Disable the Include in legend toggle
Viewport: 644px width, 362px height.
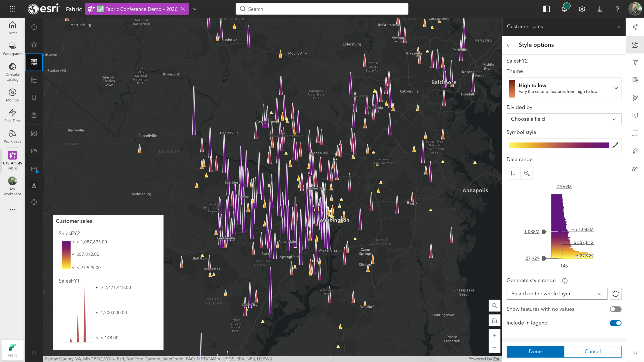click(615, 323)
